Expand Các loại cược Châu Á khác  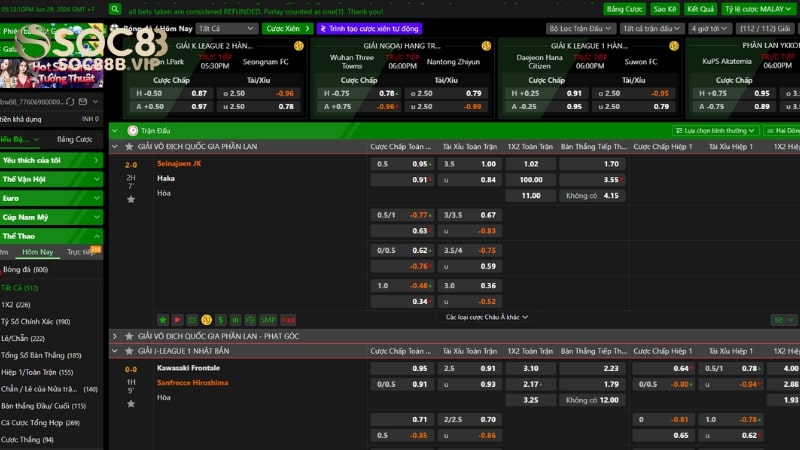[487, 317]
